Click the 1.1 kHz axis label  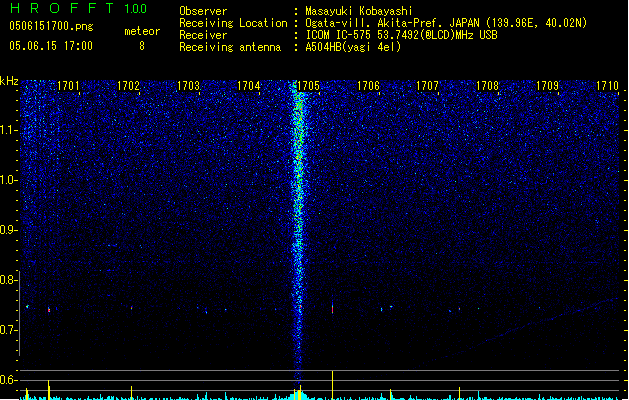(x=8, y=130)
